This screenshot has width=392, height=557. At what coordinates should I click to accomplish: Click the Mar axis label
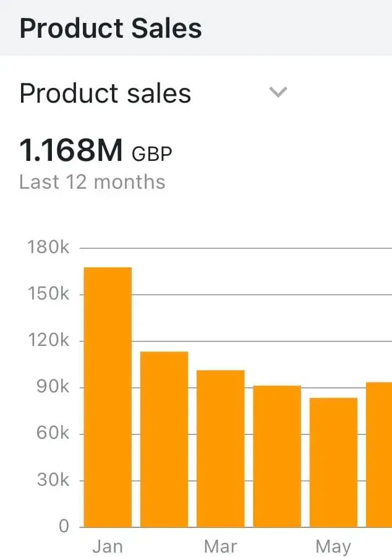coord(221,546)
